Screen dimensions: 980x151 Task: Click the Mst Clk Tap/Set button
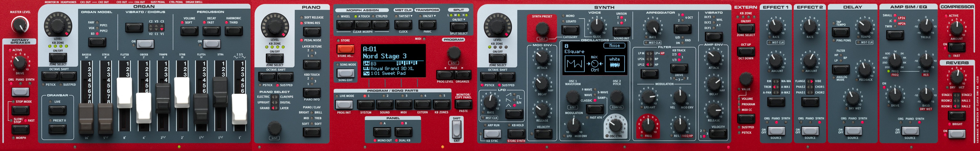click(x=403, y=25)
